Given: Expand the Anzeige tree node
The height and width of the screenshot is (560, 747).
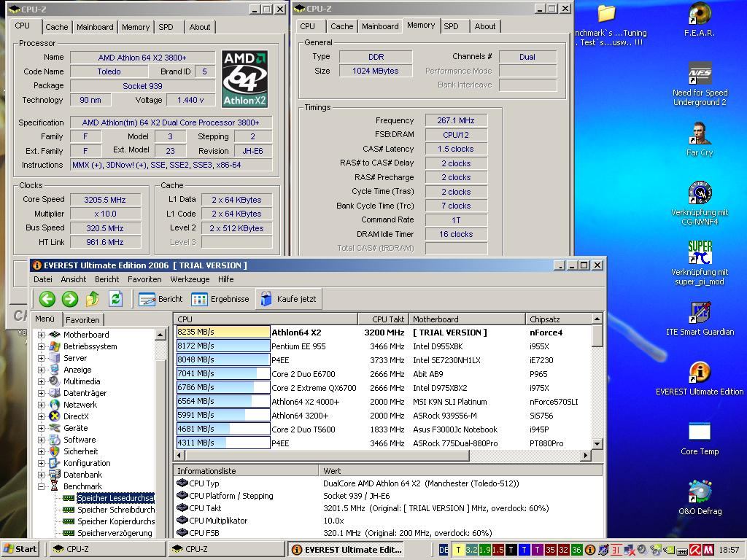Looking at the screenshot, I should pos(41,370).
